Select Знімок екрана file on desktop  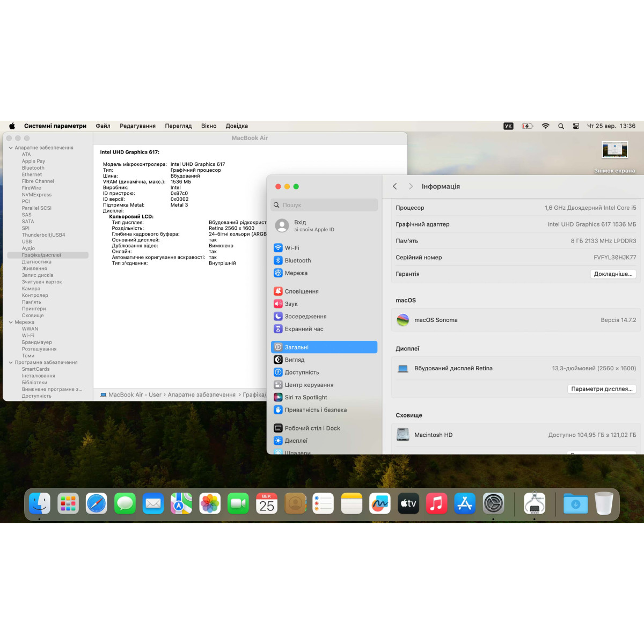pyautogui.click(x=614, y=157)
